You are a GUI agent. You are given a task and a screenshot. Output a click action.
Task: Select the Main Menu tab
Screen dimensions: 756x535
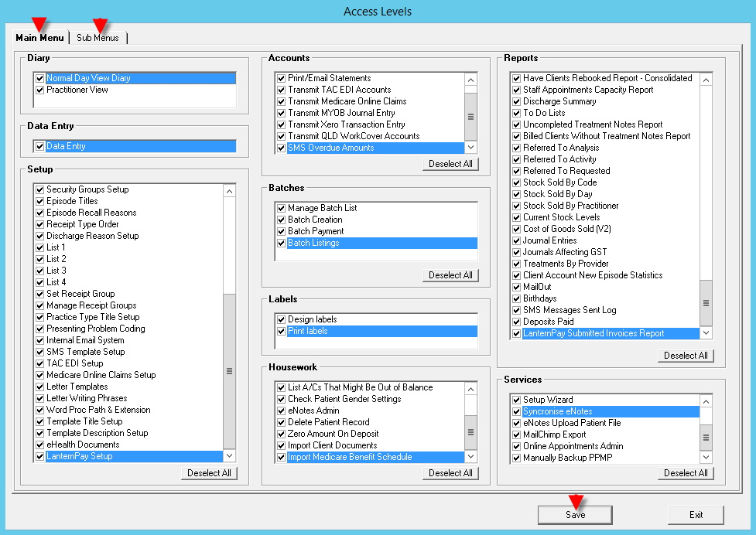(39, 38)
